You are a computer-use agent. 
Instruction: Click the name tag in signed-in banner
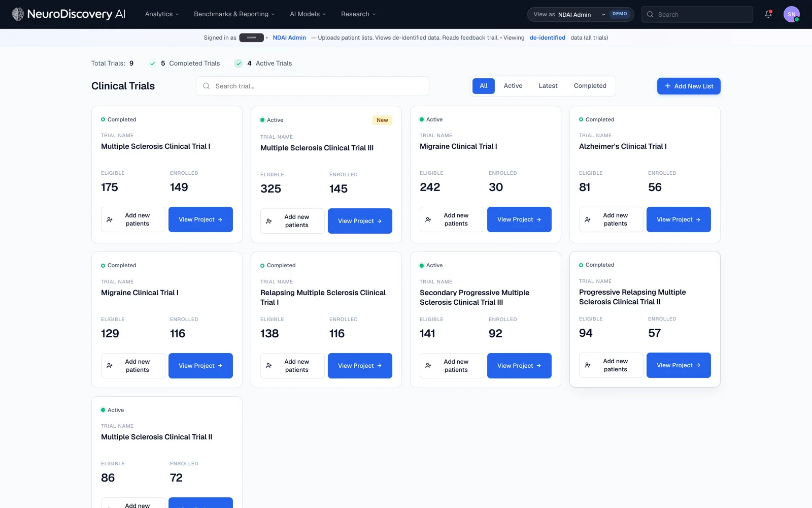pyautogui.click(x=251, y=38)
